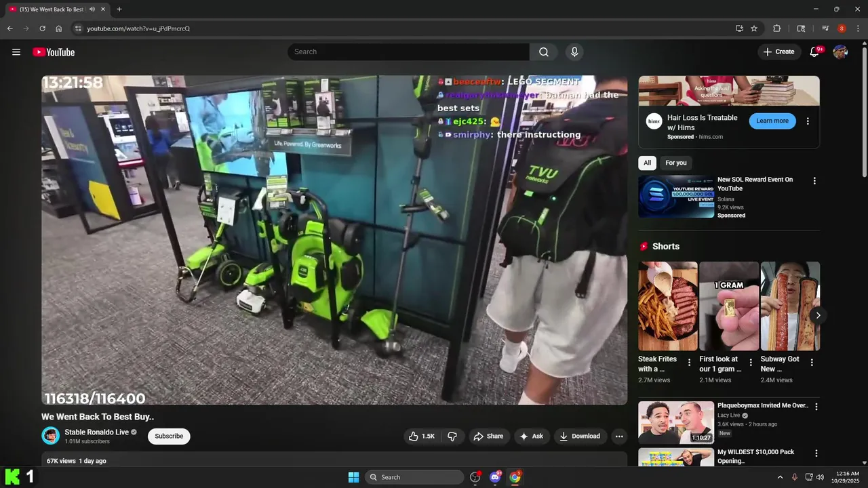868x488 pixels.
Task: Open the Windows Start menu
Action: click(353, 477)
